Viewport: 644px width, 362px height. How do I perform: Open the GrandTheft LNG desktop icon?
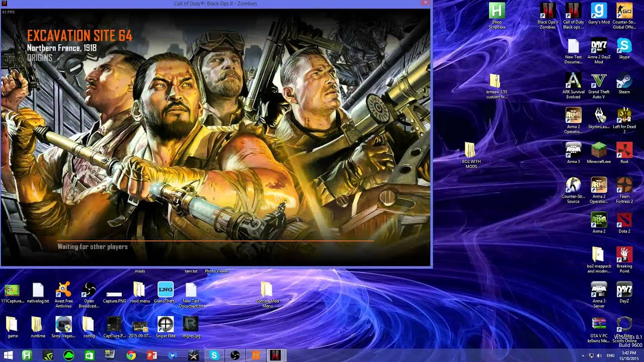tap(166, 293)
